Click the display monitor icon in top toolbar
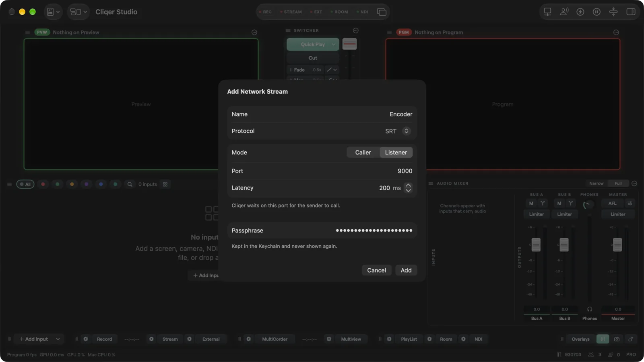The width and height of the screenshot is (644, 362). click(547, 12)
